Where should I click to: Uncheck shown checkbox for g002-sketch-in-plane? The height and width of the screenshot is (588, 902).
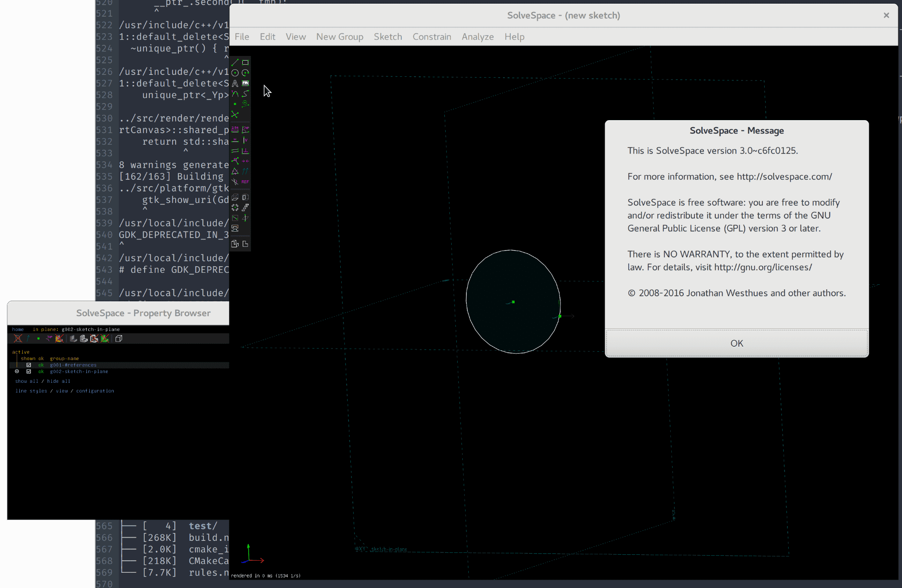click(29, 371)
